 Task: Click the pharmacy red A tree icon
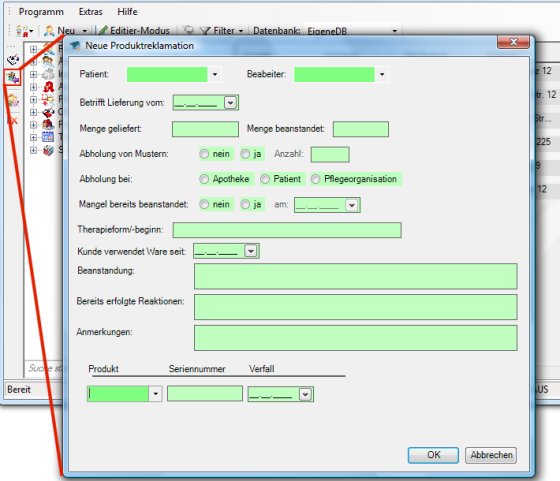[x=48, y=87]
